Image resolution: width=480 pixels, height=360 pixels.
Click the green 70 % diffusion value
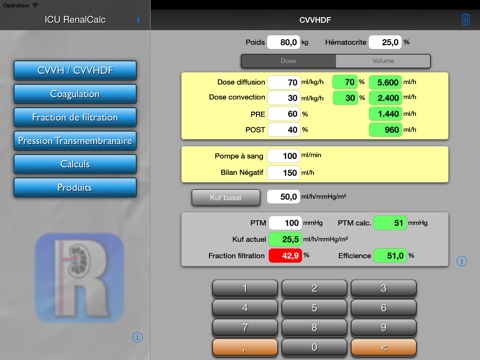point(345,82)
